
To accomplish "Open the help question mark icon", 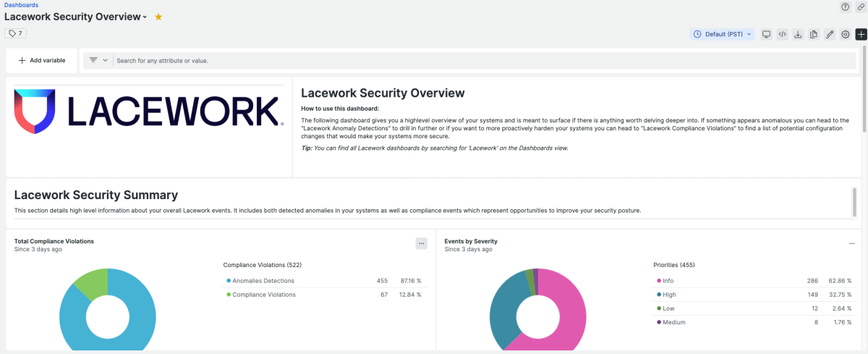I will tap(845, 7).
